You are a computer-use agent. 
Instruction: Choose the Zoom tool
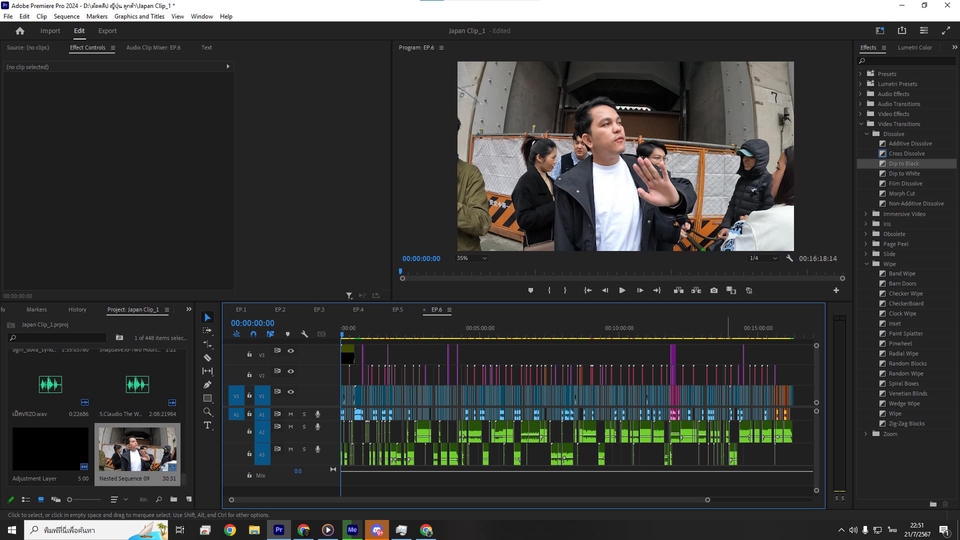point(208,411)
